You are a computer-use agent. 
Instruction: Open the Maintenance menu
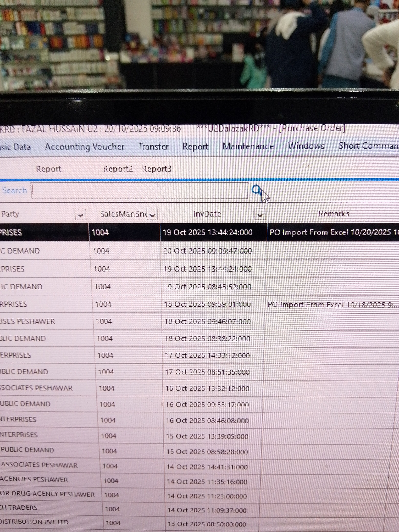248,146
